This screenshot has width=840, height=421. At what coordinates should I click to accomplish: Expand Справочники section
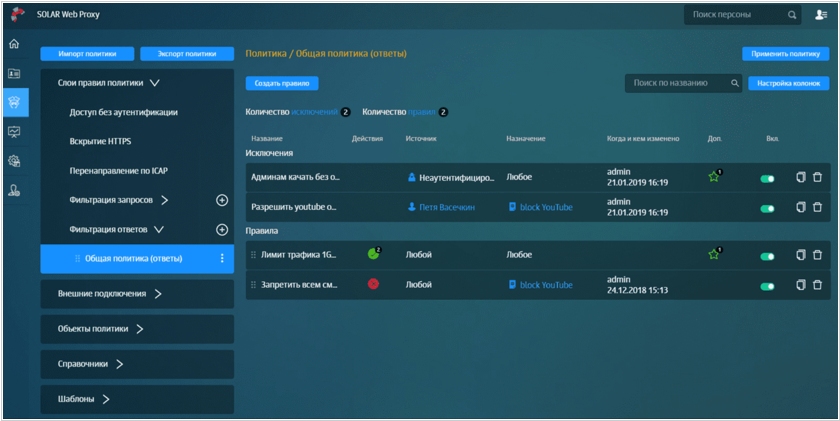pyautogui.click(x=119, y=364)
